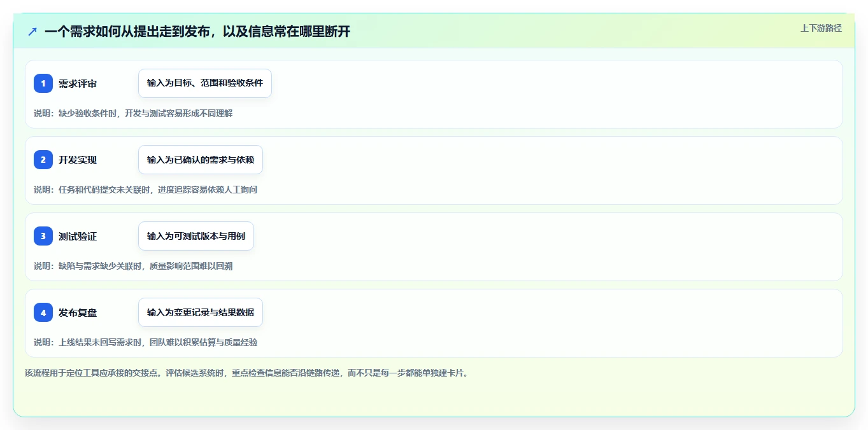Screen dimensions: 868x430
Task: Click the 测试验证 step title
Action: point(78,237)
